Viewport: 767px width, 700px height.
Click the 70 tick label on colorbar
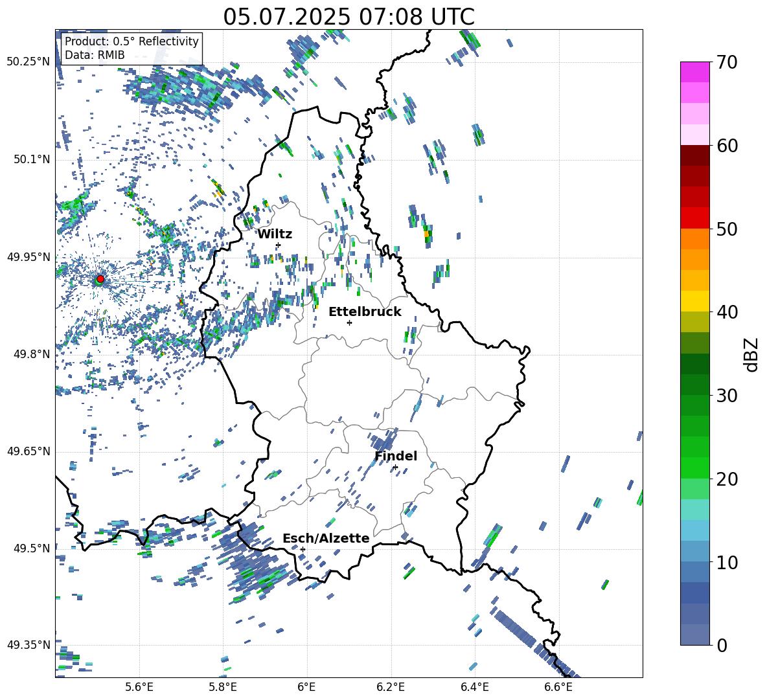[x=726, y=63]
